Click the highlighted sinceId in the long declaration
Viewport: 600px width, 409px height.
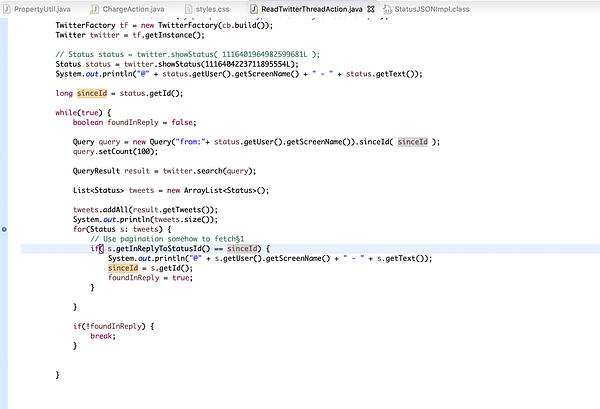coord(92,93)
